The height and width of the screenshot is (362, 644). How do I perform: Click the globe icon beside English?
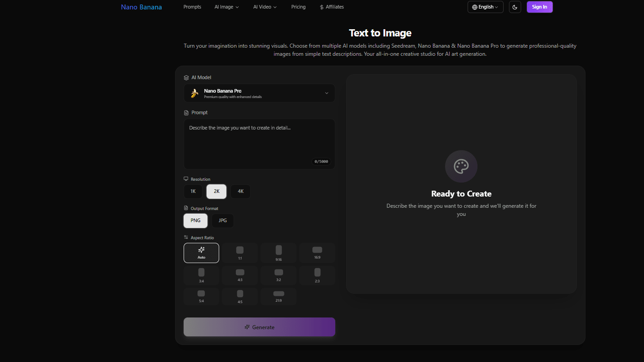[x=474, y=7]
